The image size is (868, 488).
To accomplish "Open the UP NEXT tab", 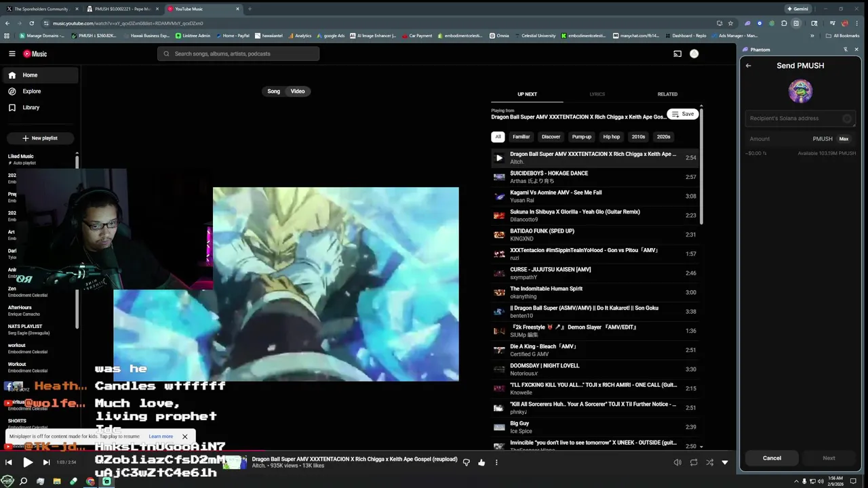I will point(527,94).
